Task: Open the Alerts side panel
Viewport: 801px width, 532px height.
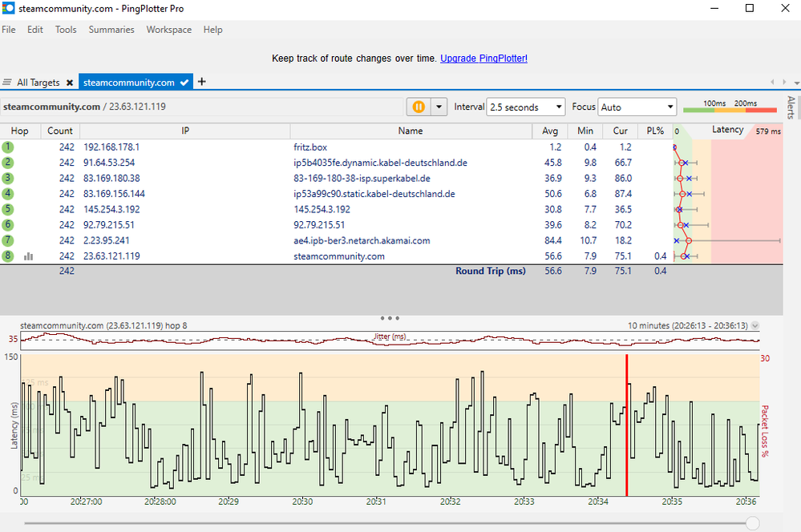Action: 791,107
